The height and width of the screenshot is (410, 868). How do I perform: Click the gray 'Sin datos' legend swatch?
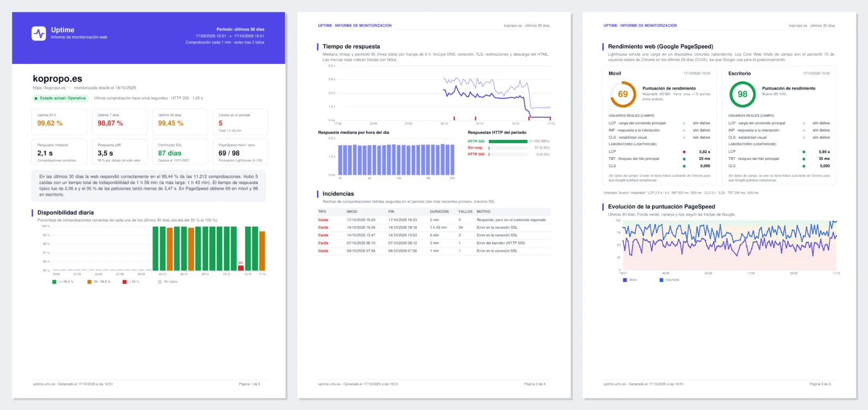160,282
